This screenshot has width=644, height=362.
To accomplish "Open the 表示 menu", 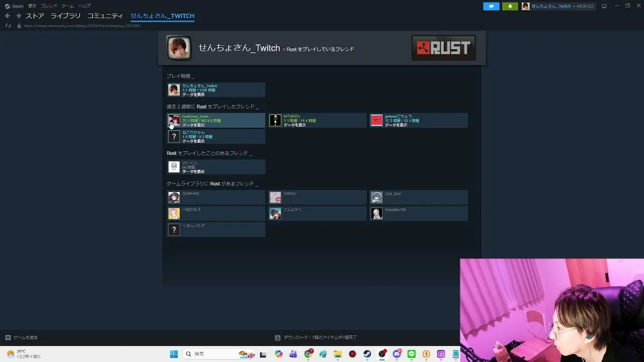I will pos(32,6).
